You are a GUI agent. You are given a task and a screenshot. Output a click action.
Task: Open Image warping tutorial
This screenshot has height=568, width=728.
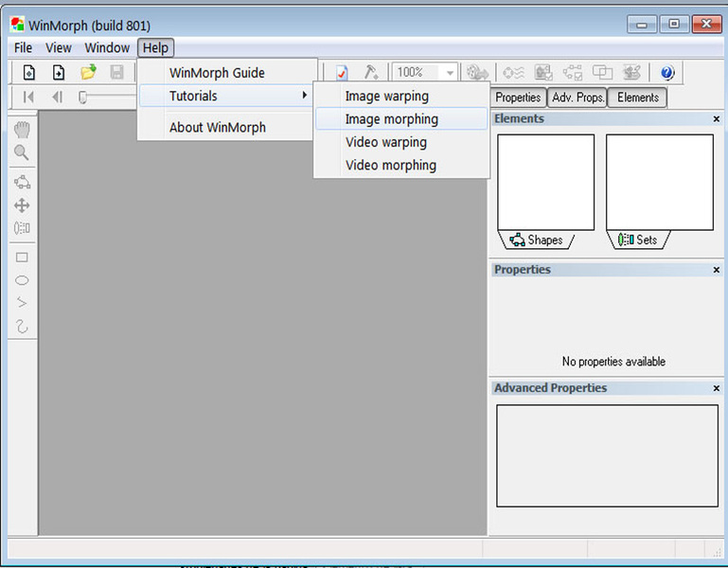pos(401,97)
